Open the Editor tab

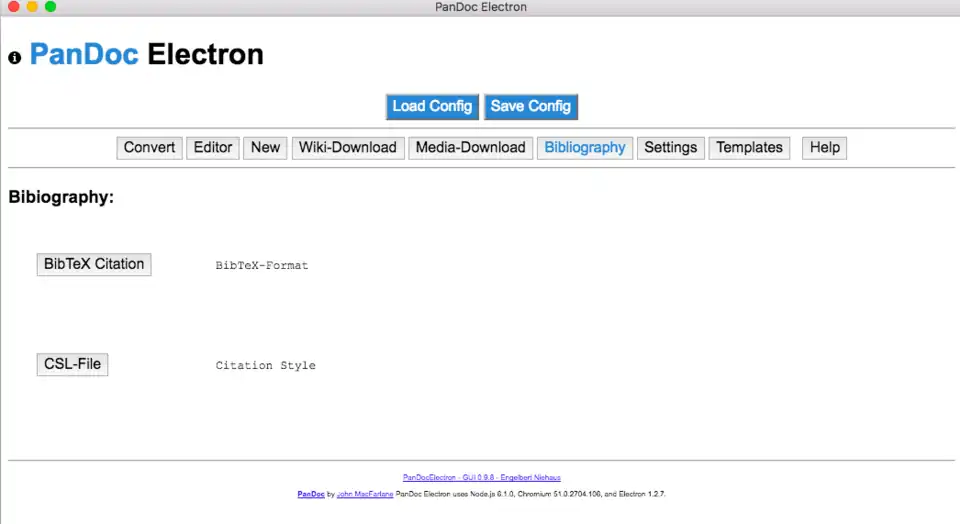pyautogui.click(x=213, y=148)
